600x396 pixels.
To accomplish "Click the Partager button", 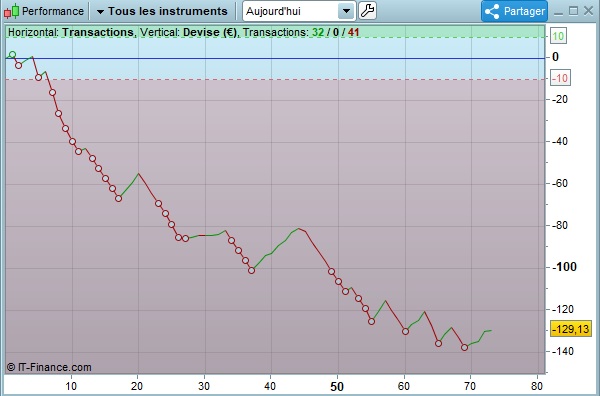I will click(x=514, y=11).
